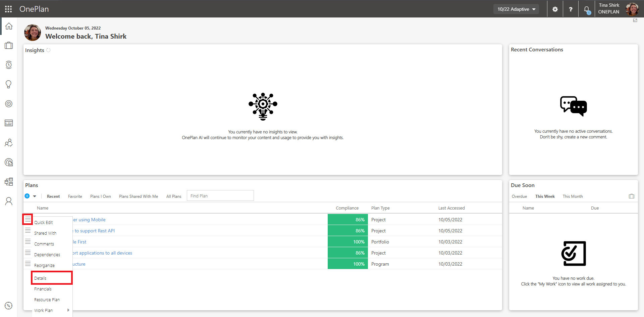
Task: Click the Find Plan search field
Action: pyautogui.click(x=220, y=196)
